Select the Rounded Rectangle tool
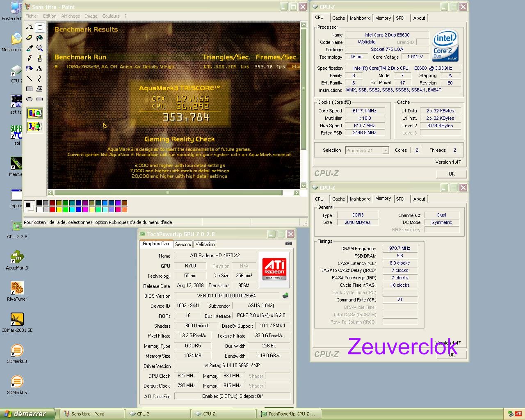Viewport: 525px width, 420px height. pos(40,99)
